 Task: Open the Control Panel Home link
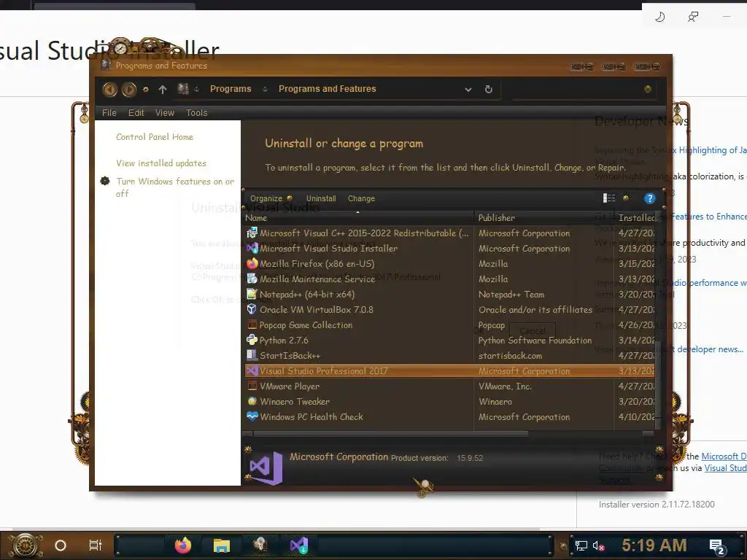[x=155, y=137]
